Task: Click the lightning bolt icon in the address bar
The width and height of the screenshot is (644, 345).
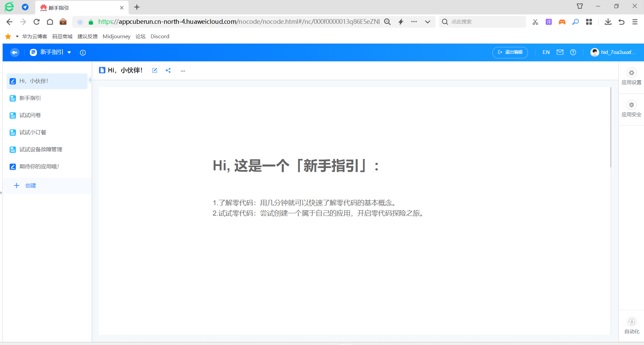Action: pos(401,22)
